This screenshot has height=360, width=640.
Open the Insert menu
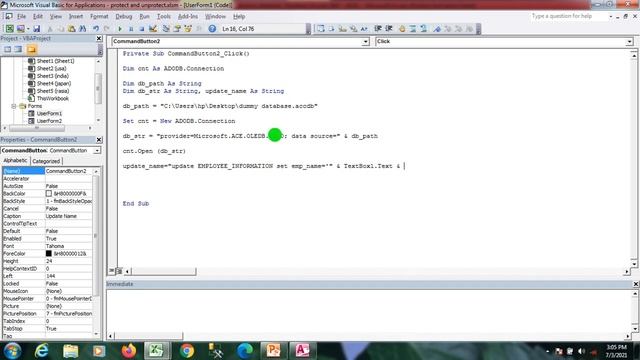point(76,16)
